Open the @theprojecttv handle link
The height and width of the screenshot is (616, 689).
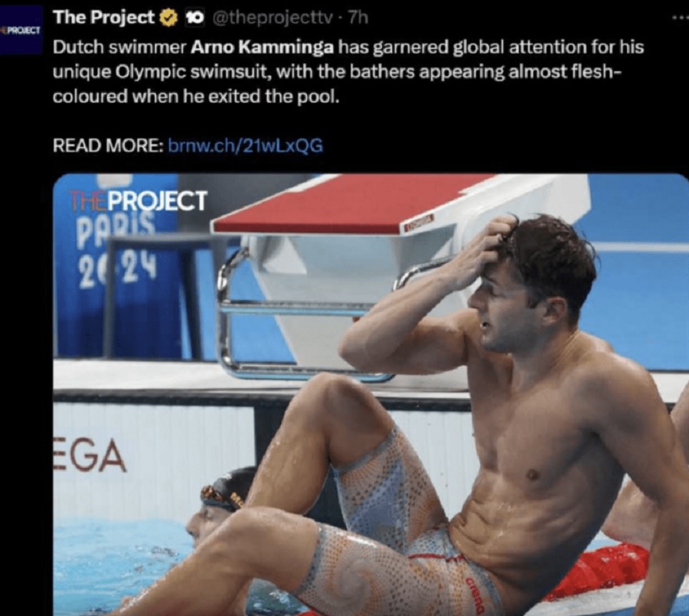point(273,18)
